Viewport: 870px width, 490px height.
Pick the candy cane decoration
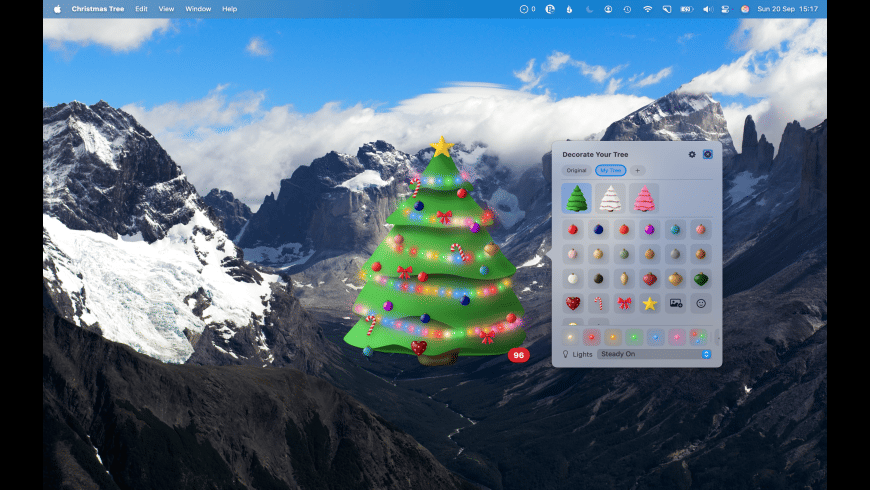tap(598, 304)
